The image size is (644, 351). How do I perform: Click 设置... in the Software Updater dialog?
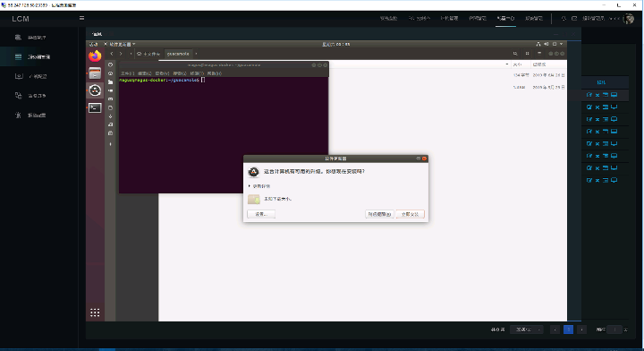point(261,214)
